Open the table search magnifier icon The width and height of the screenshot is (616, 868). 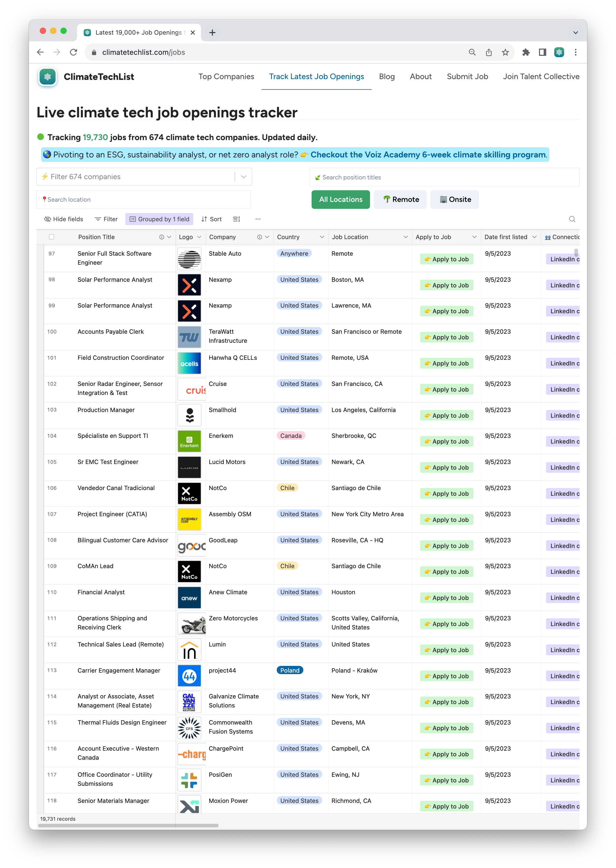pyautogui.click(x=572, y=219)
